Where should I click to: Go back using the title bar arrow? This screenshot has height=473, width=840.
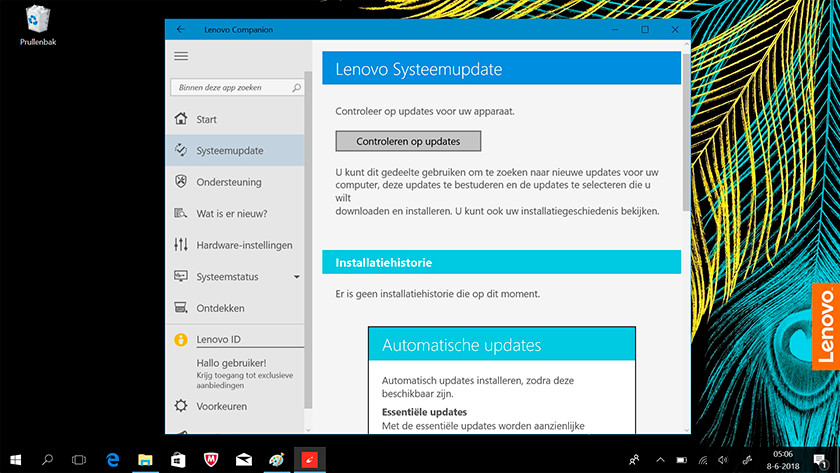181,29
